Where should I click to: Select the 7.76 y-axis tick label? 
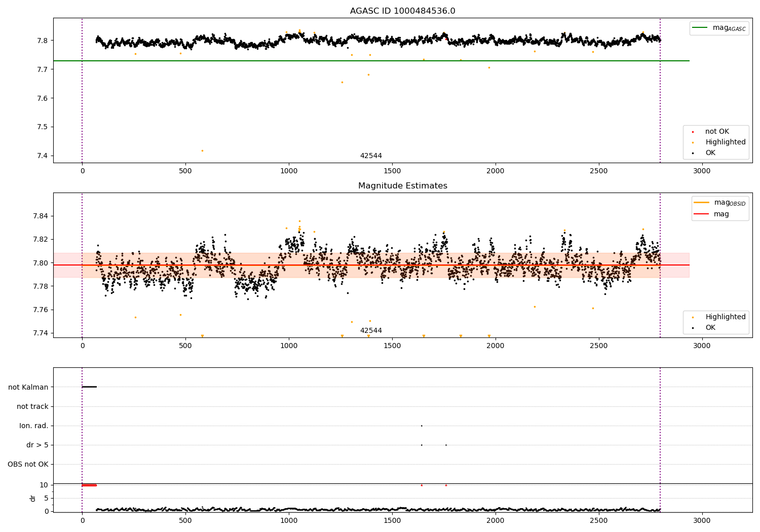[40, 310]
